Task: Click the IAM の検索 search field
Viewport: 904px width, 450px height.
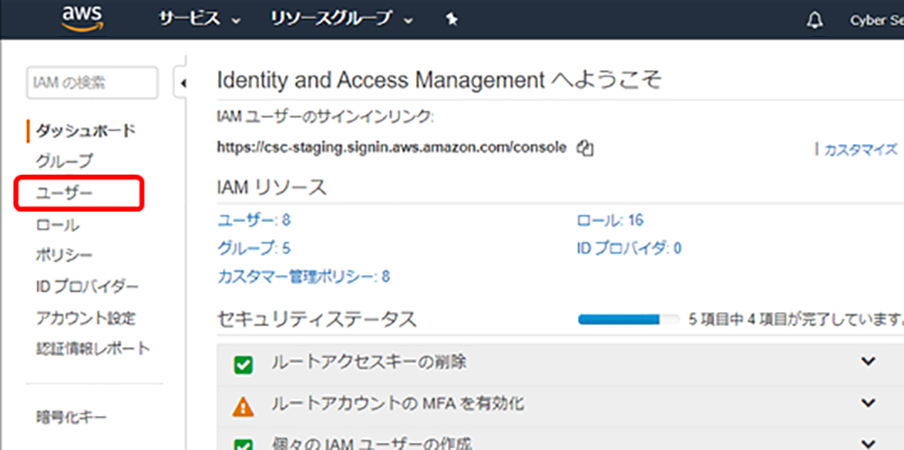Action: click(x=92, y=83)
